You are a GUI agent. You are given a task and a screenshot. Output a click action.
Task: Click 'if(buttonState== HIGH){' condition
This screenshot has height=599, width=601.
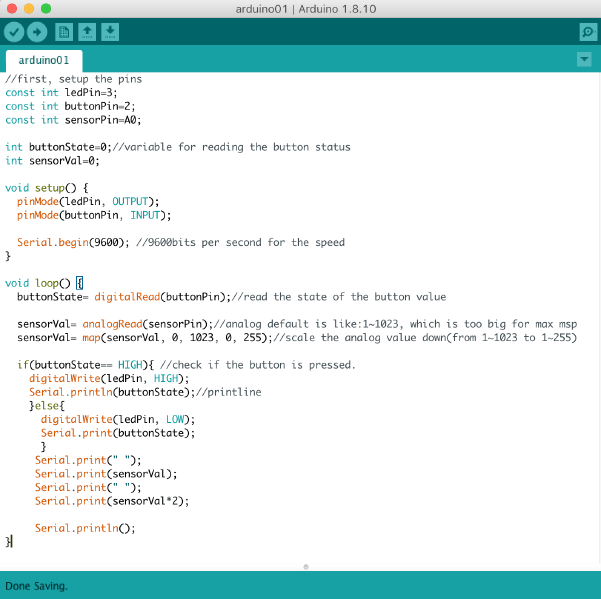[x=85, y=365]
